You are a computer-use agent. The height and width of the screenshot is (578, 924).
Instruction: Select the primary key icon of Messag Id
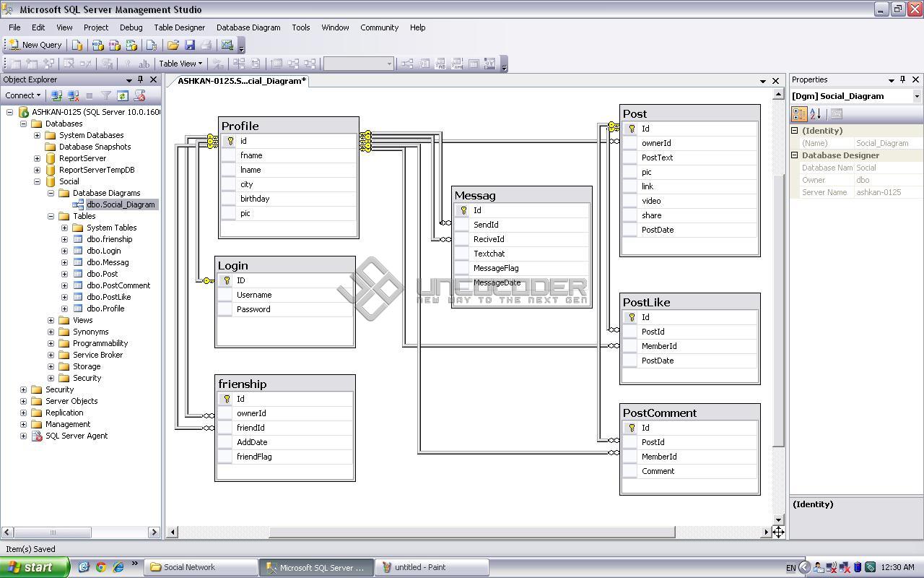[x=463, y=210]
